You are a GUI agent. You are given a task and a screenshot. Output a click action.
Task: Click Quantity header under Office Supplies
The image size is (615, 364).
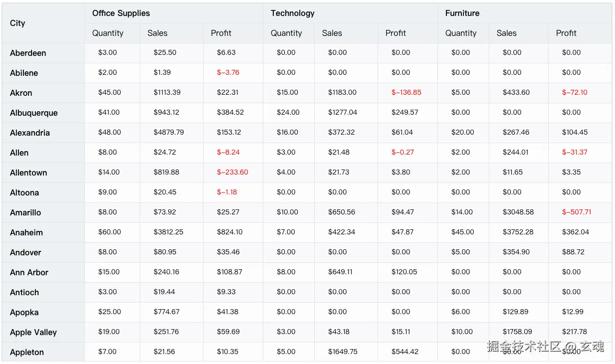pos(108,33)
